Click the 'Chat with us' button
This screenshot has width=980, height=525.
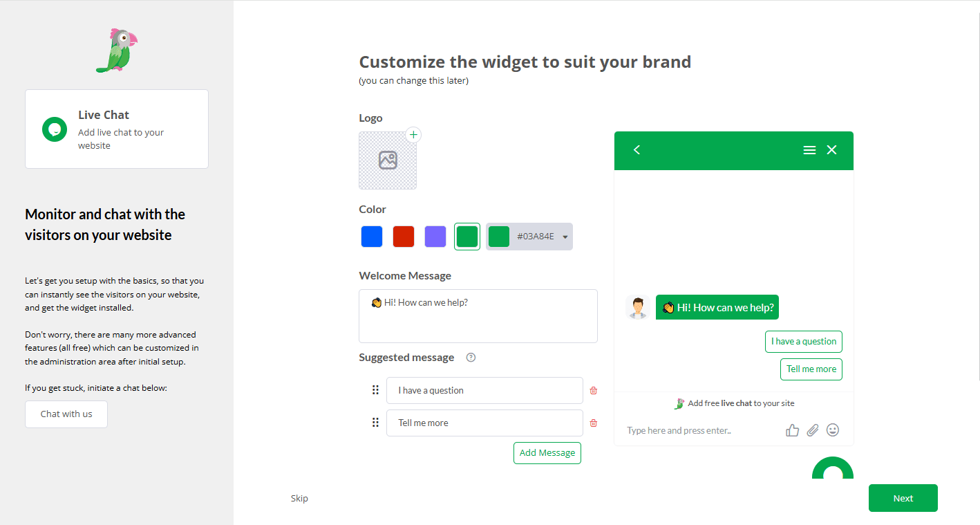point(66,414)
